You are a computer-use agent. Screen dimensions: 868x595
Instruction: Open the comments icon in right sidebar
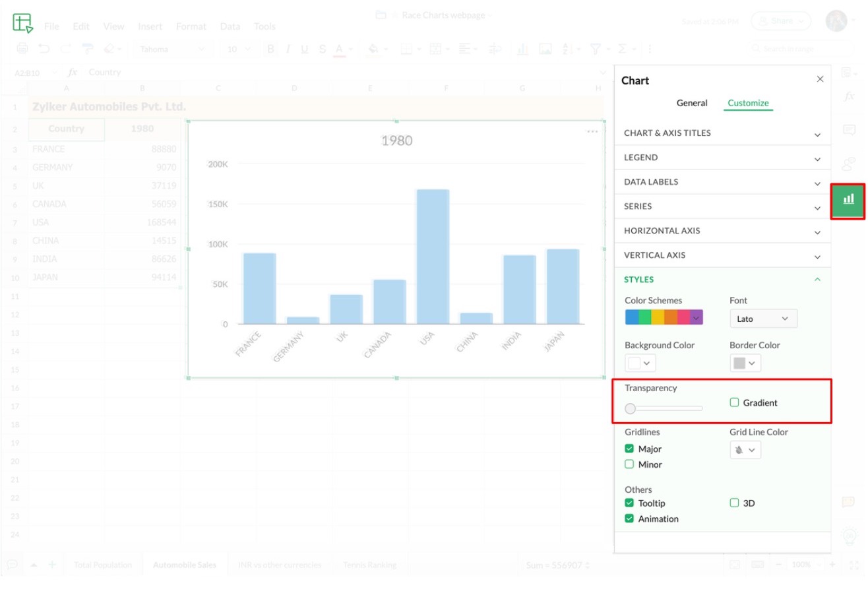[x=849, y=130]
